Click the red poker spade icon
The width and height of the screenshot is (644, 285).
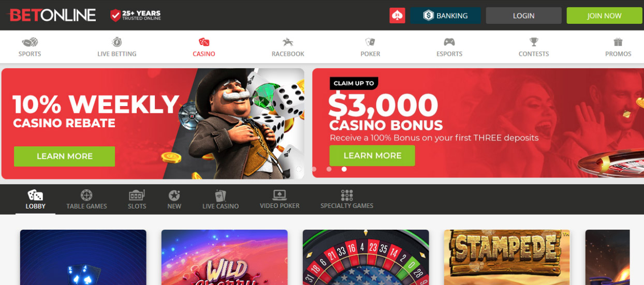point(397,16)
